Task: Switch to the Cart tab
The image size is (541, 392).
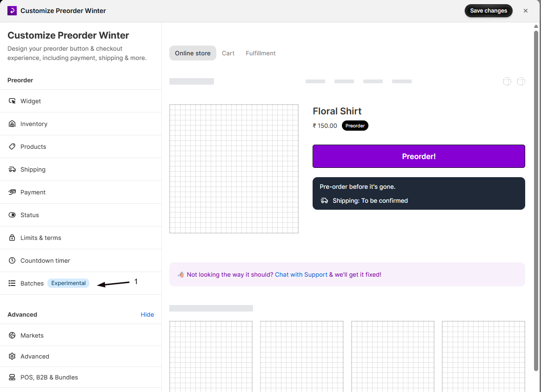Action: (228, 53)
